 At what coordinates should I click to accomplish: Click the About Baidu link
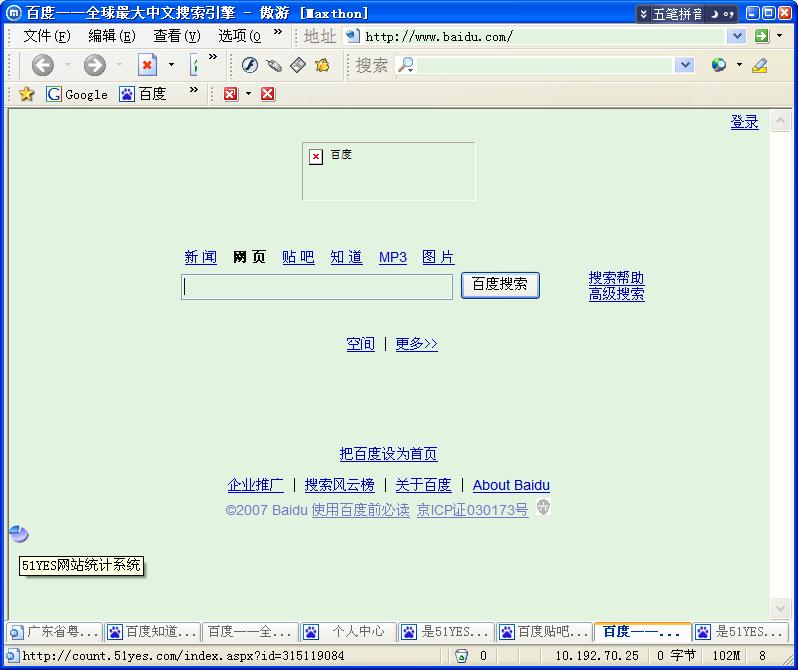click(x=511, y=485)
